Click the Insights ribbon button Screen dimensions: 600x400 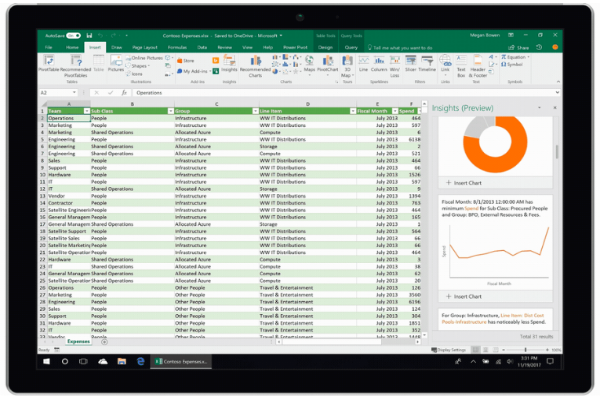[x=229, y=64]
